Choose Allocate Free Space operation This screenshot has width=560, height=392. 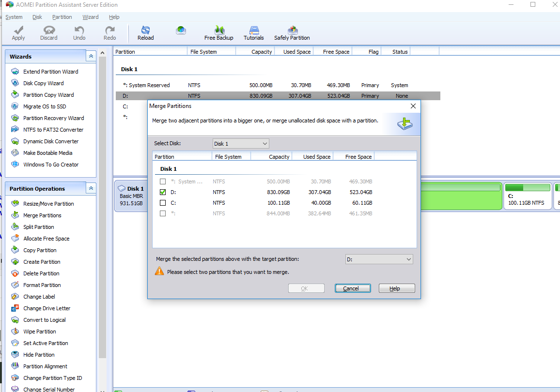click(x=46, y=239)
